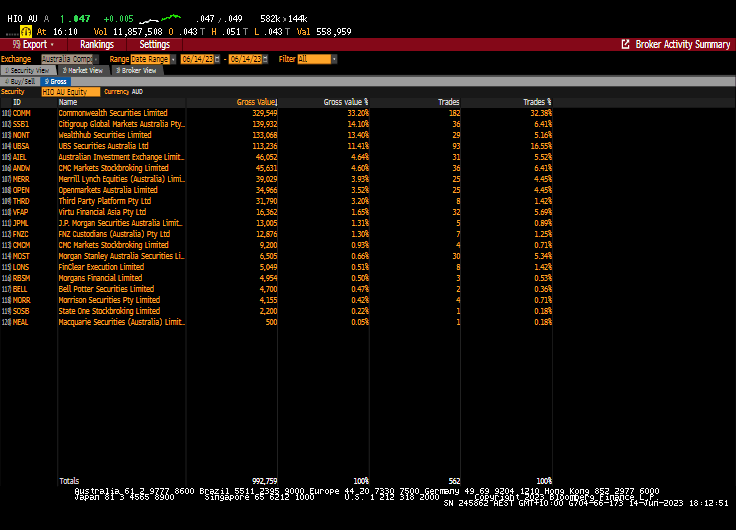Select the FNZ Custodians (Australia) row
This screenshot has width=736, height=530.
coord(276,234)
